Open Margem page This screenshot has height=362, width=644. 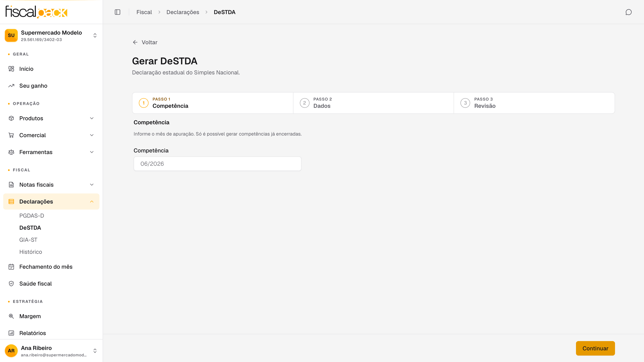tap(51, 316)
